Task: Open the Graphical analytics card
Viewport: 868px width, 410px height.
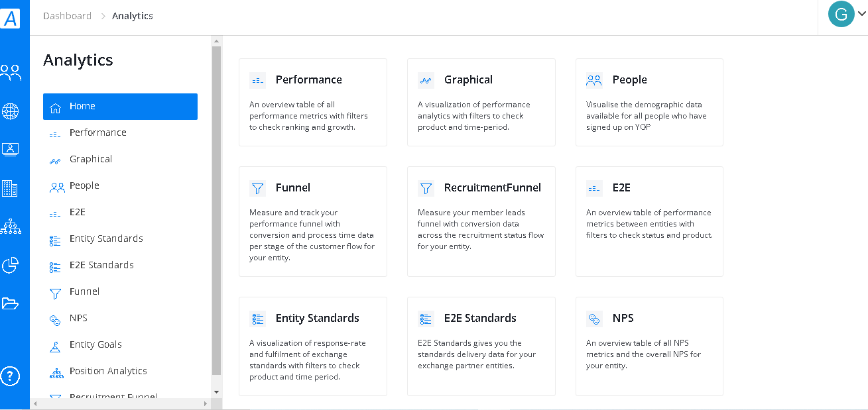Action: tap(481, 102)
